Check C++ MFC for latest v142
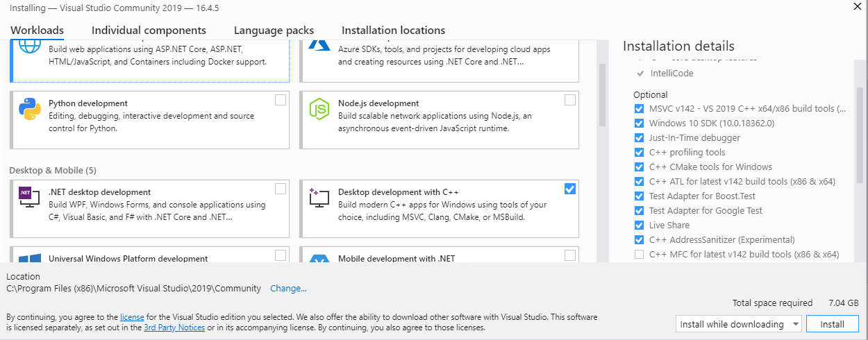The image size is (868, 340). click(639, 255)
